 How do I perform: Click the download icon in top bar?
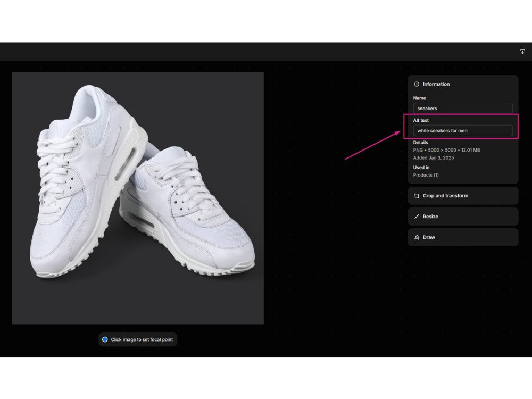(522, 52)
